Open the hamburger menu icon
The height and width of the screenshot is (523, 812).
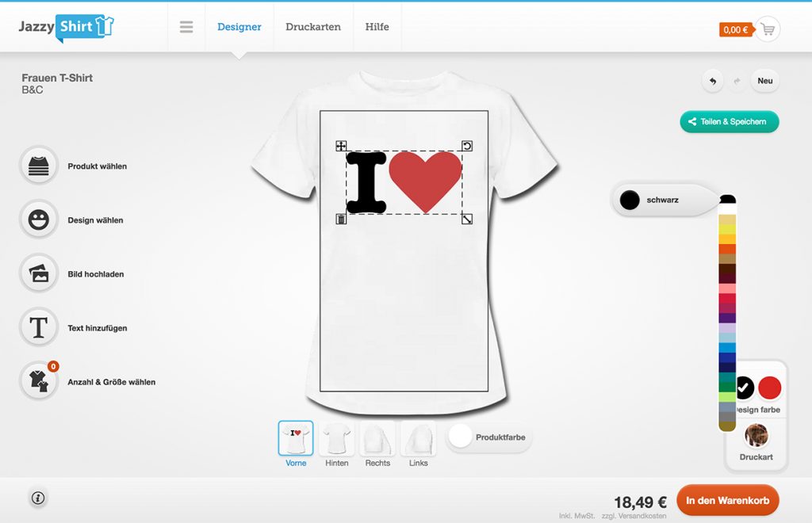click(186, 27)
